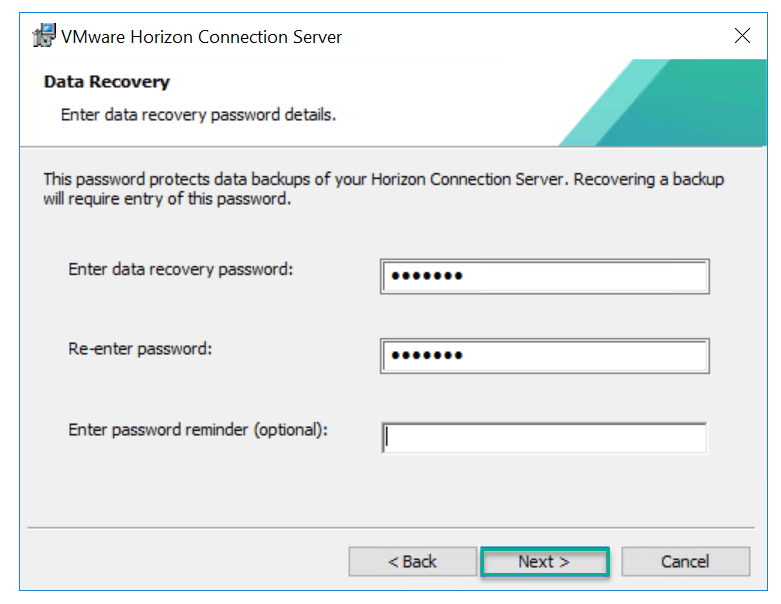Proceed by pressing the Next button
The image size is (781, 604).
pyautogui.click(x=544, y=561)
